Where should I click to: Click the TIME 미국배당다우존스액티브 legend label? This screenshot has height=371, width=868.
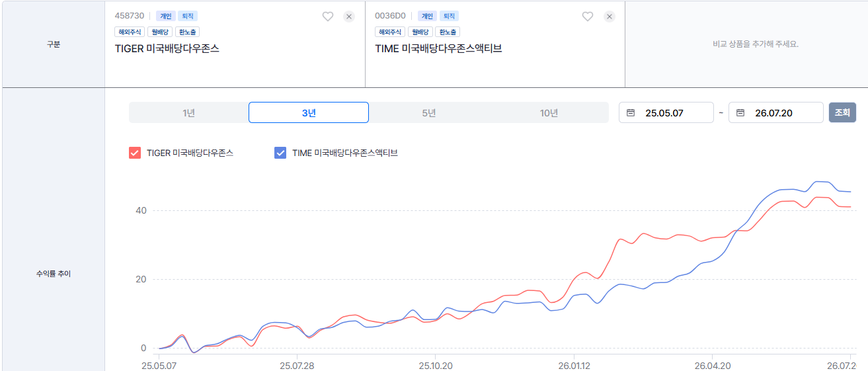pos(345,153)
